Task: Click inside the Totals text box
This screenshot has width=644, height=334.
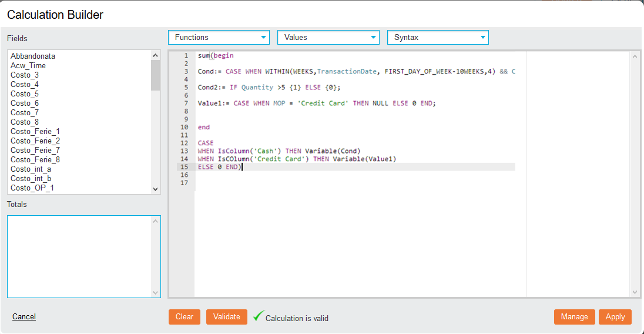Action: 79,257
